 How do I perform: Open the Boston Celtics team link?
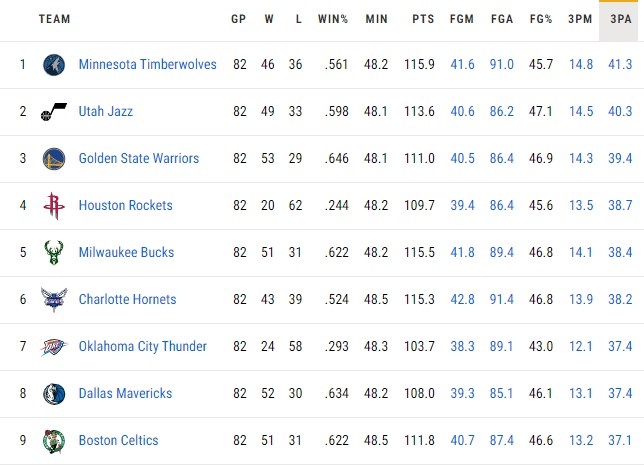click(x=118, y=440)
